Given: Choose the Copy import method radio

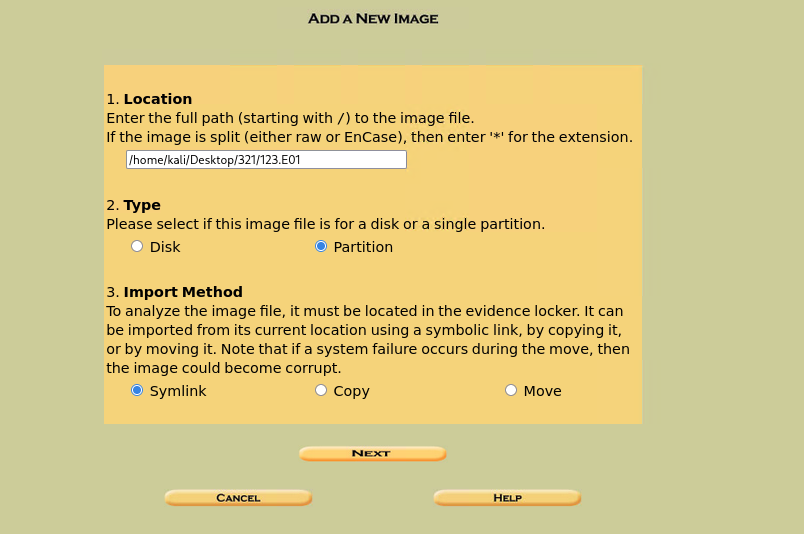Looking at the screenshot, I should [x=321, y=390].
